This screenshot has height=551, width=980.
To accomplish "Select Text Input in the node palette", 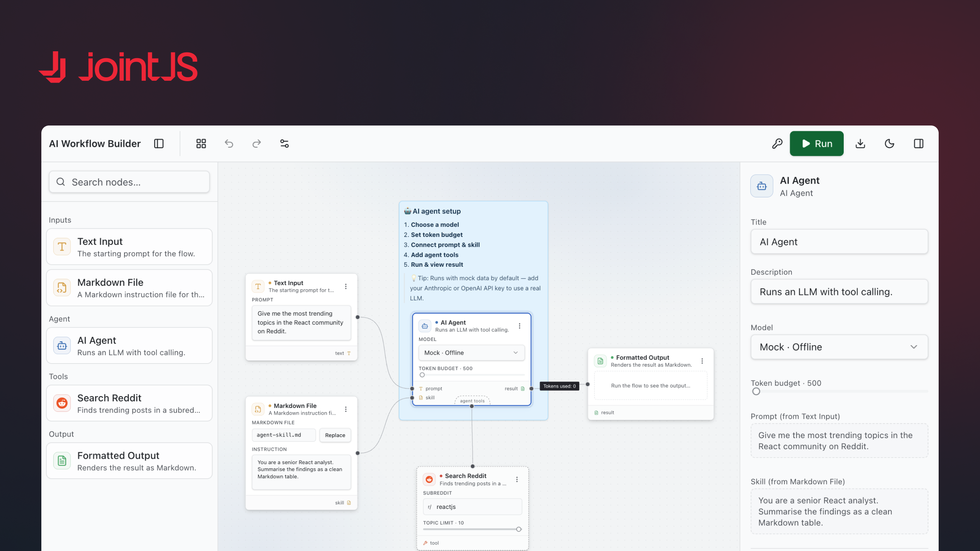I will click(129, 247).
